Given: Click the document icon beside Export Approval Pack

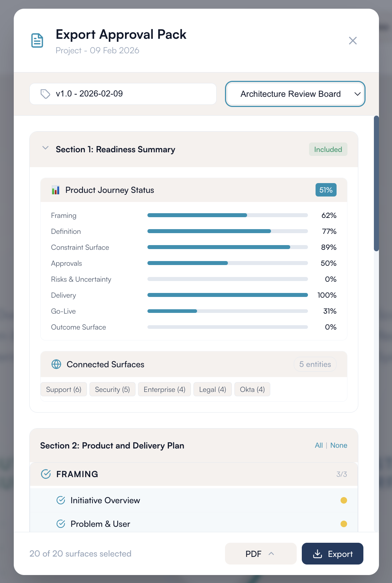Looking at the screenshot, I should (x=37, y=40).
